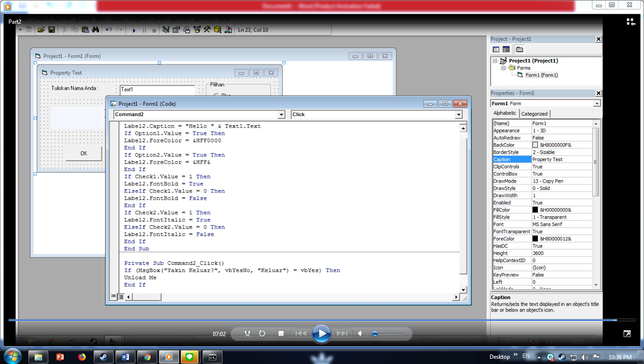
Task: Open Object Browser toolbar icon
Action: coord(197,30)
